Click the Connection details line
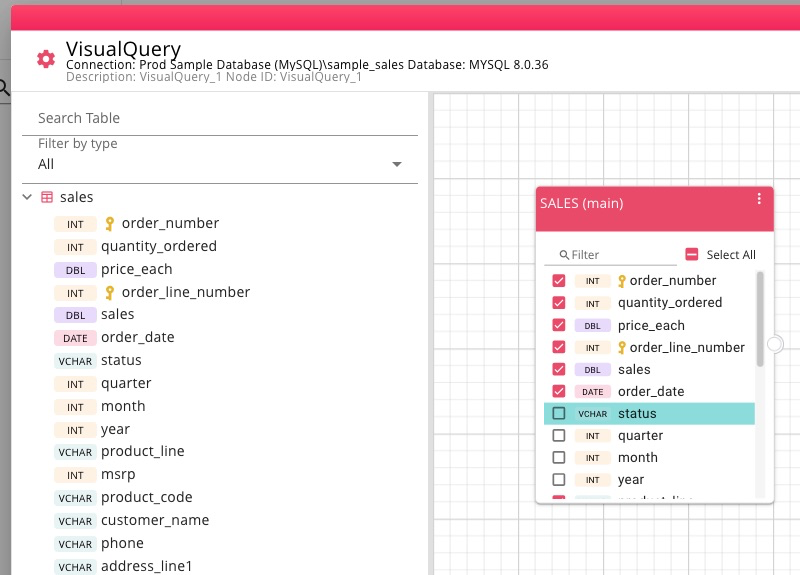Viewport: 800px width, 575px height. click(307, 65)
